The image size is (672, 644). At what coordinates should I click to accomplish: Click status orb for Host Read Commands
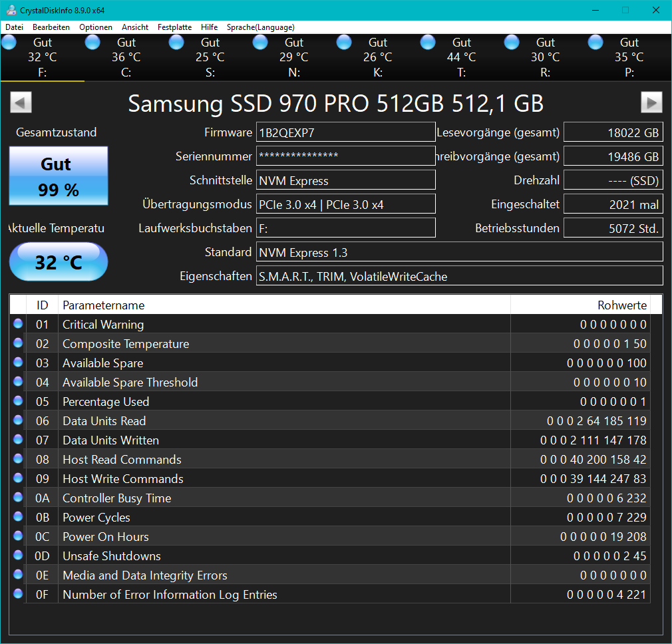(18, 458)
